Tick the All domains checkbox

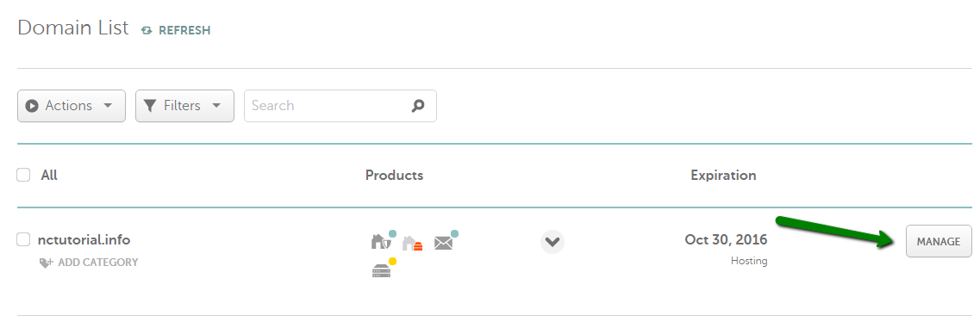tap(23, 175)
